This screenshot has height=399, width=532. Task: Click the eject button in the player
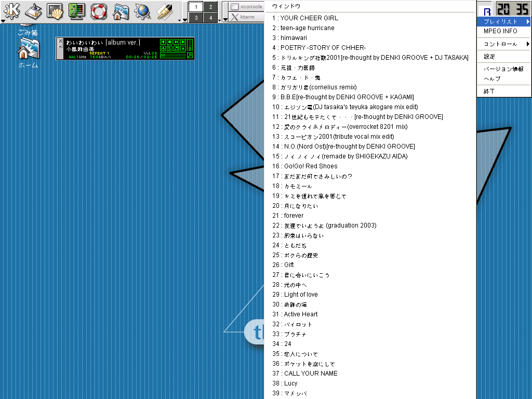tap(183, 48)
